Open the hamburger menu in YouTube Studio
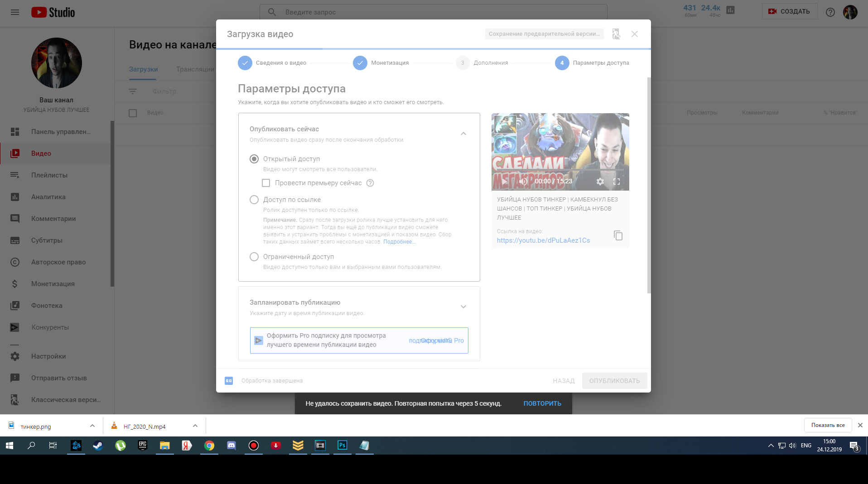This screenshot has height=484, width=868. point(15,12)
